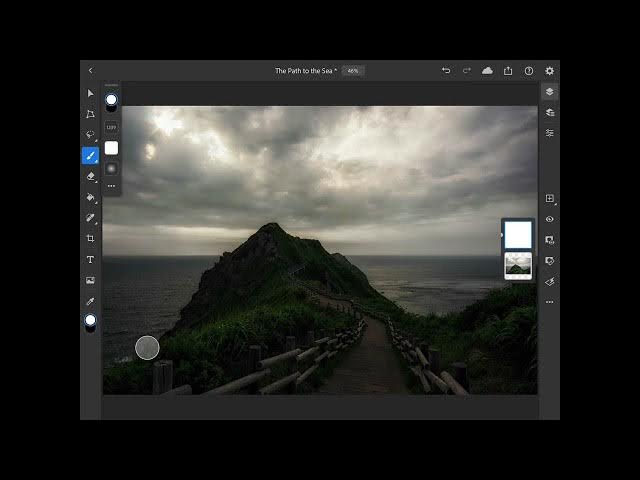Open the app settings gear
The width and height of the screenshot is (640, 480).
pos(549,71)
